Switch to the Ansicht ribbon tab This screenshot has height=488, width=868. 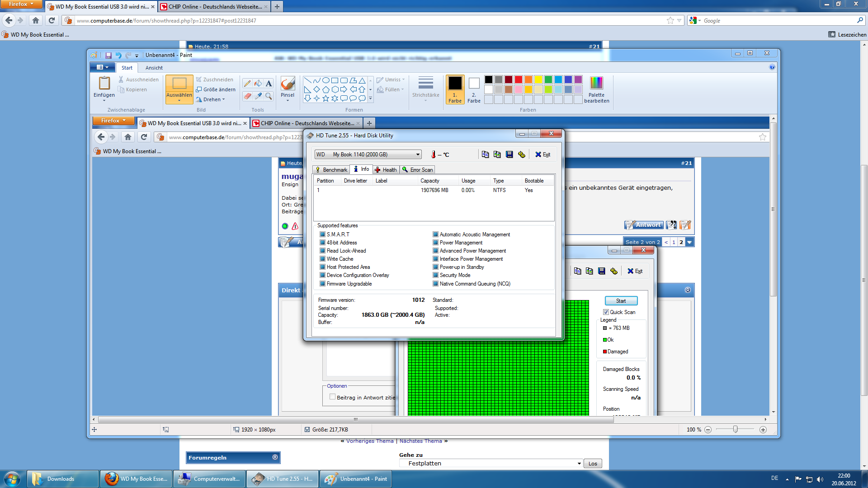tap(154, 68)
